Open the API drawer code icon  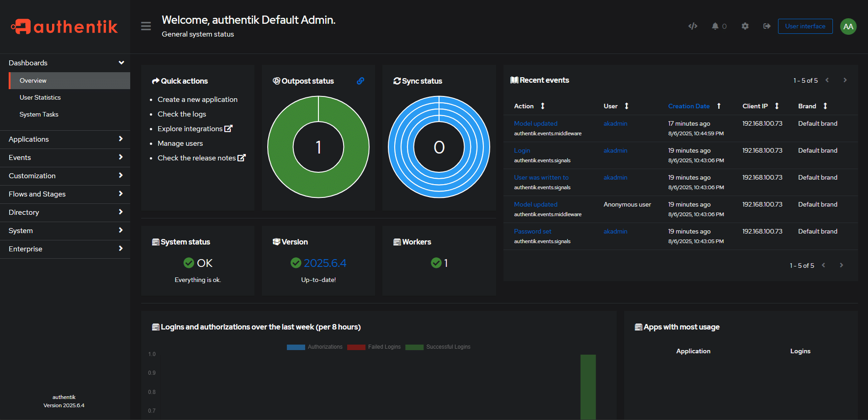[693, 26]
